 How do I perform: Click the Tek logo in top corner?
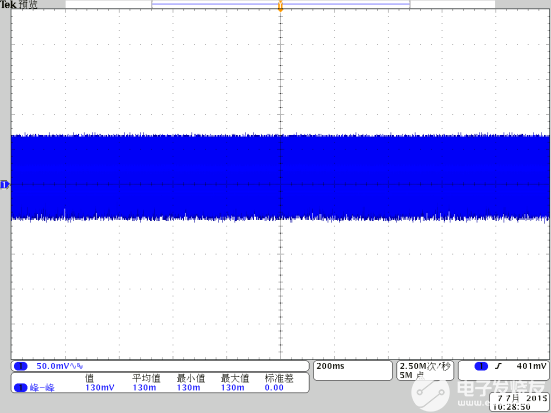click(8, 5)
